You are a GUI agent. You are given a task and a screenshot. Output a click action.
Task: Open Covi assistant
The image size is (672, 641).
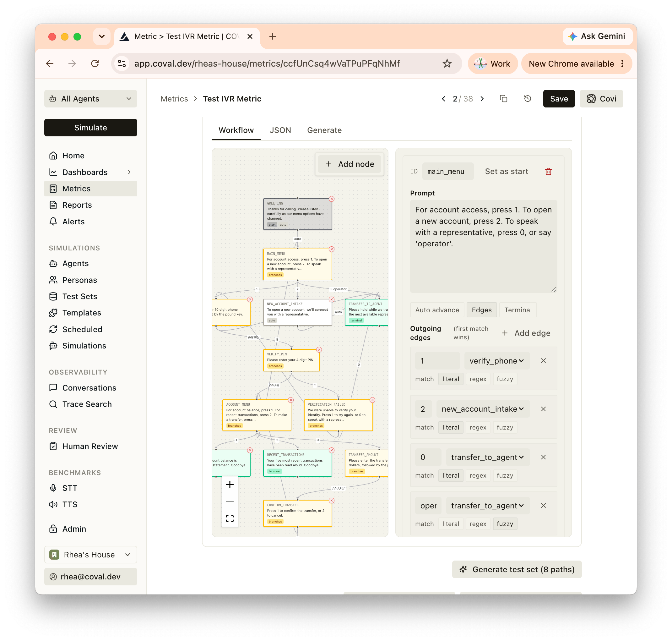tap(601, 99)
